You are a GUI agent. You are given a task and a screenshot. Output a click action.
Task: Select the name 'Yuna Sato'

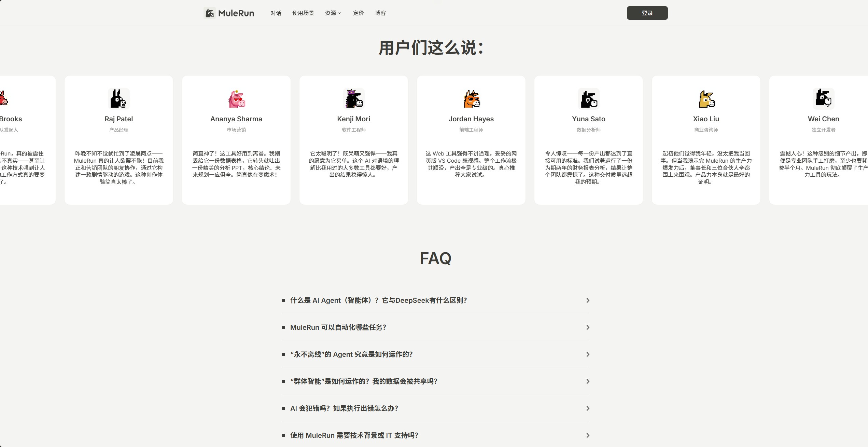click(589, 119)
